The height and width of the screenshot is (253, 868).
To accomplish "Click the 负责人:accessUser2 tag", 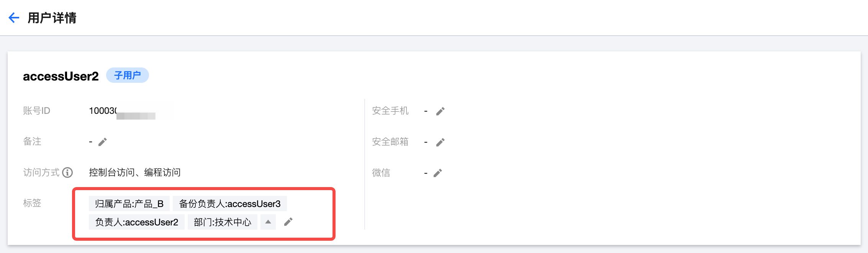I will (136, 222).
